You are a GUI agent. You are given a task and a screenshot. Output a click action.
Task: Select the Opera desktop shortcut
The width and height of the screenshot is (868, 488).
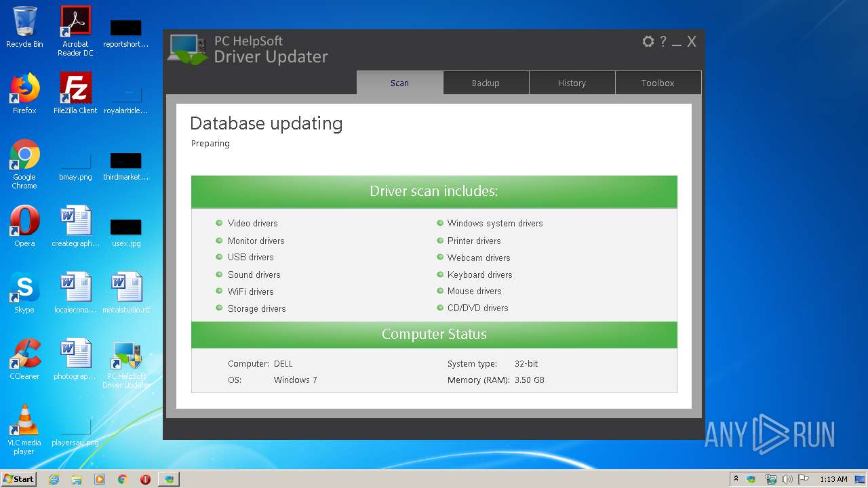click(24, 226)
